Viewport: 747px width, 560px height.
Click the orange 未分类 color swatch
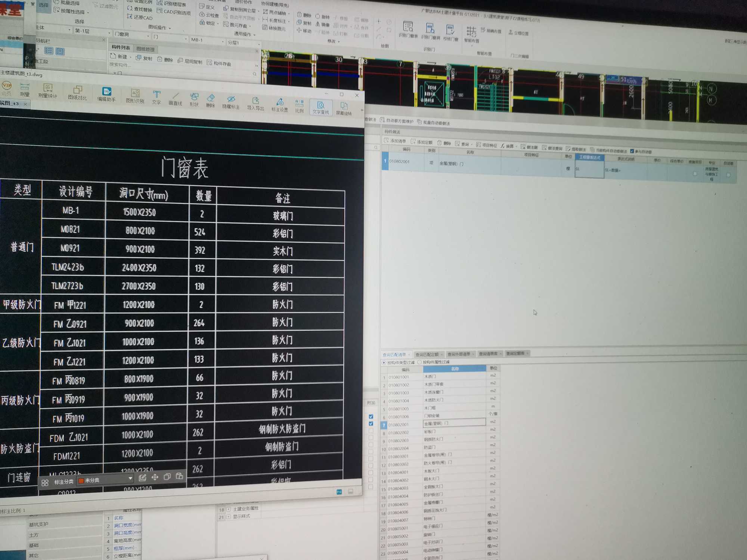coord(81,480)
